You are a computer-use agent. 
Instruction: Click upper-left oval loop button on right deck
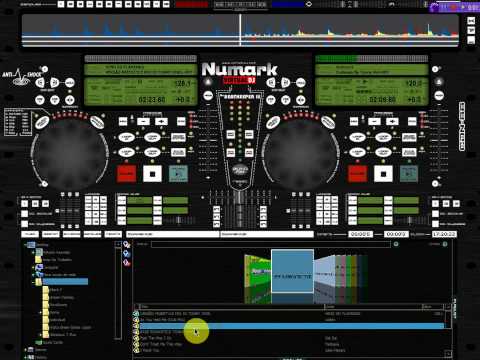click(x=357, y=137)
